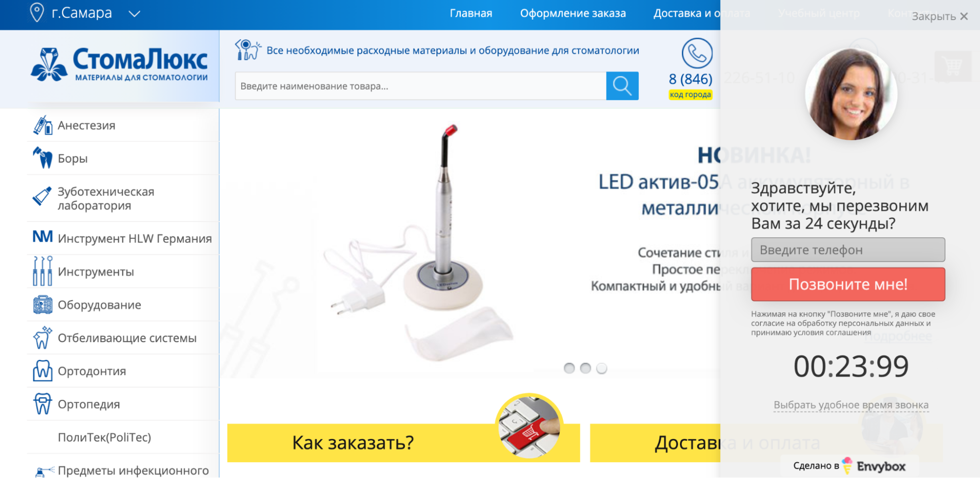Open the Главная menu item
980x478 pixels.
(x=471, y=13)
